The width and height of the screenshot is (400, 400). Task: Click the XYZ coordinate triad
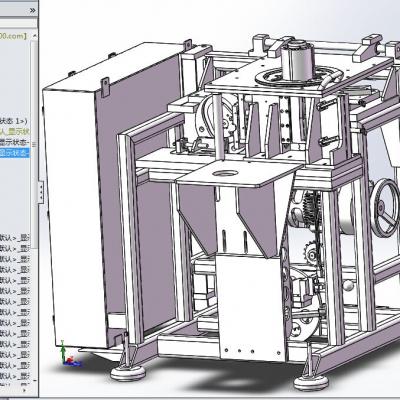70,356
